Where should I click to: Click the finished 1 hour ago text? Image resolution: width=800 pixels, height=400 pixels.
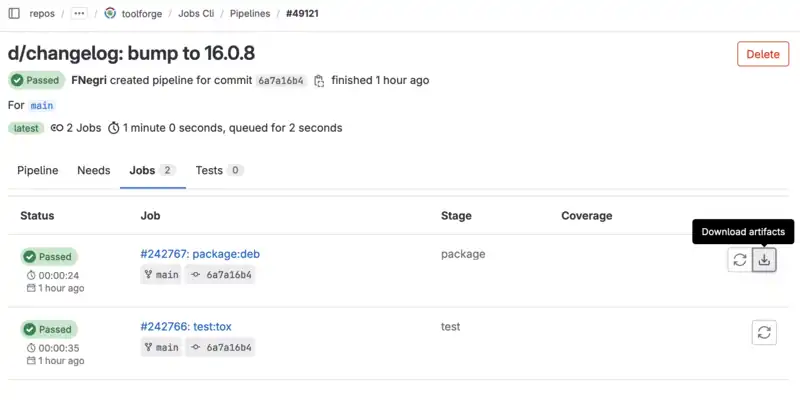coord(380,81)
